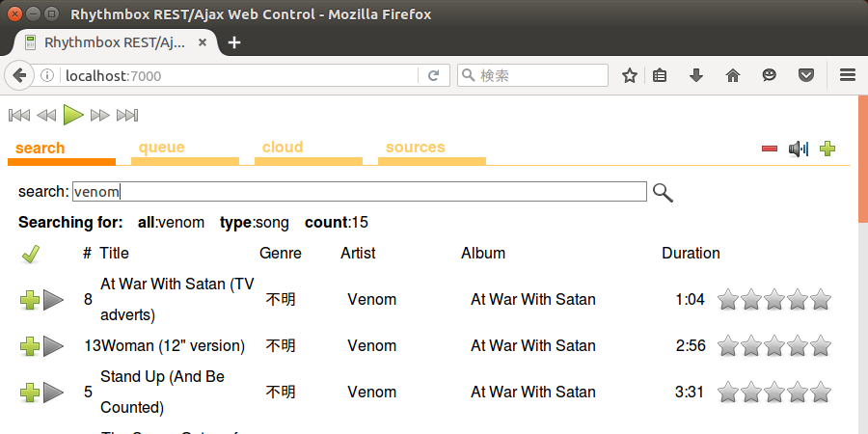Click the fast-forward playback icon
Viewport: 868px width, 434px height.
(x=100, y=115)
